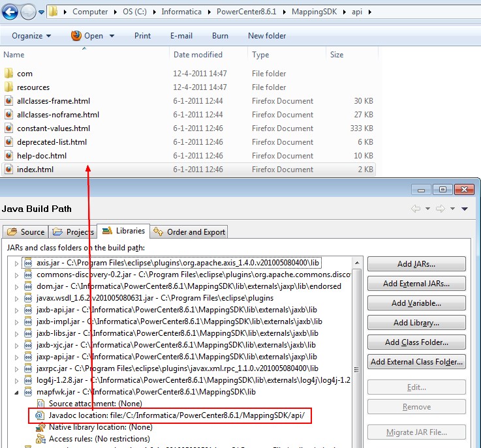Expand the dom.jar library entry
481x448 pixels.
pyautogui.click(x=17, y=286)
